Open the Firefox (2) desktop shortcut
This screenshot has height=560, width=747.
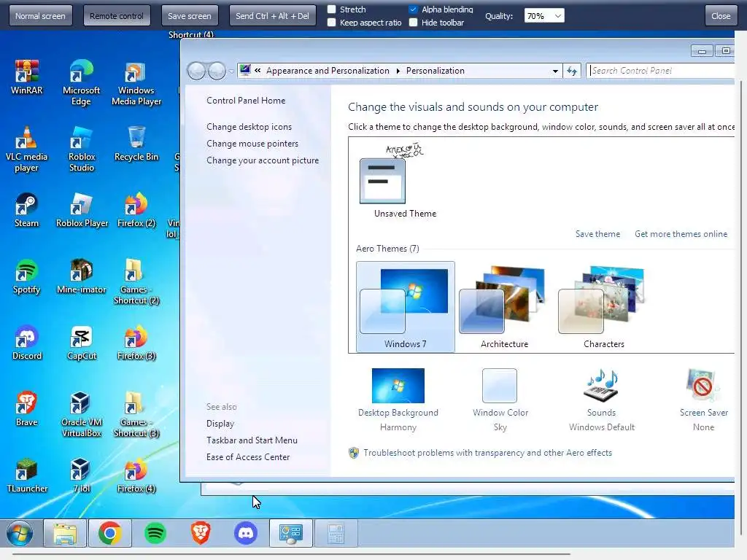136,209
